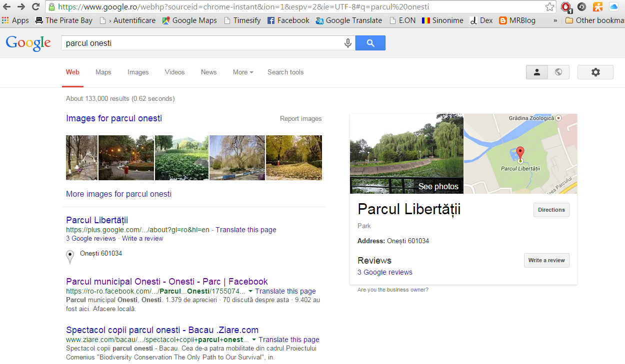
Task: Switch to global results globe icon
Action: [x=558, y=72]
